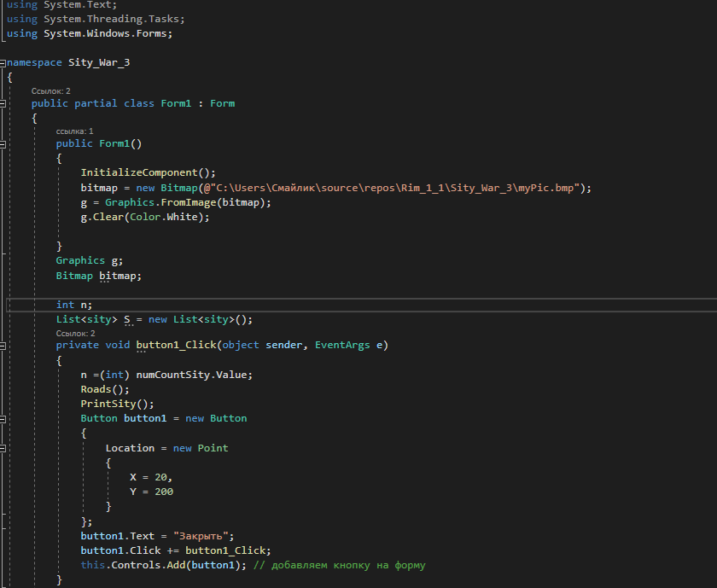Screen dimensions: 717x588
Task: Collapse the 'Location = new Point' initializer
Action: tap(3, 449)
